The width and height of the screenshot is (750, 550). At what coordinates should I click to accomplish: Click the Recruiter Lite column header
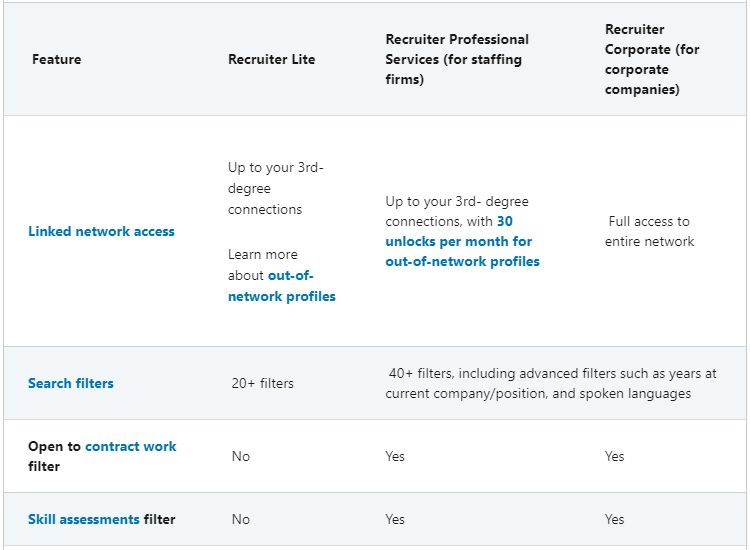tap(271, 59)
